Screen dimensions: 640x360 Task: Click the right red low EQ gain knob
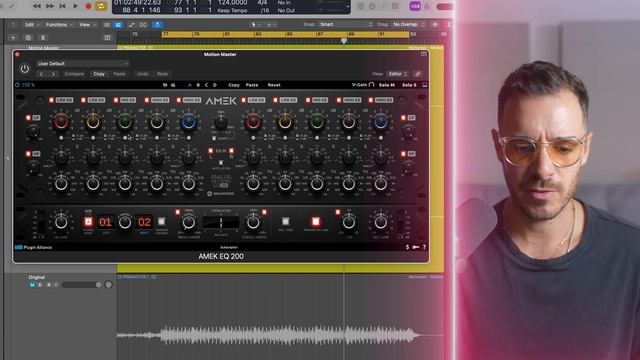(253, 122)
